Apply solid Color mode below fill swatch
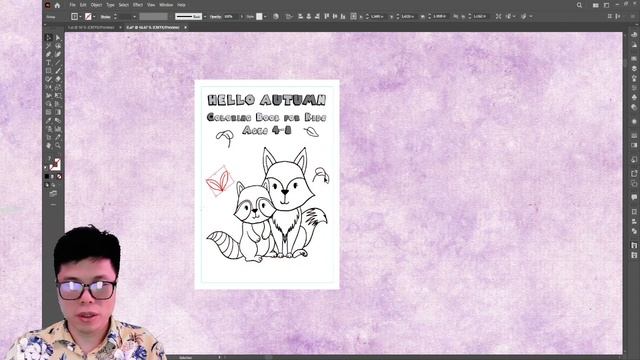 tap(47, 176)
